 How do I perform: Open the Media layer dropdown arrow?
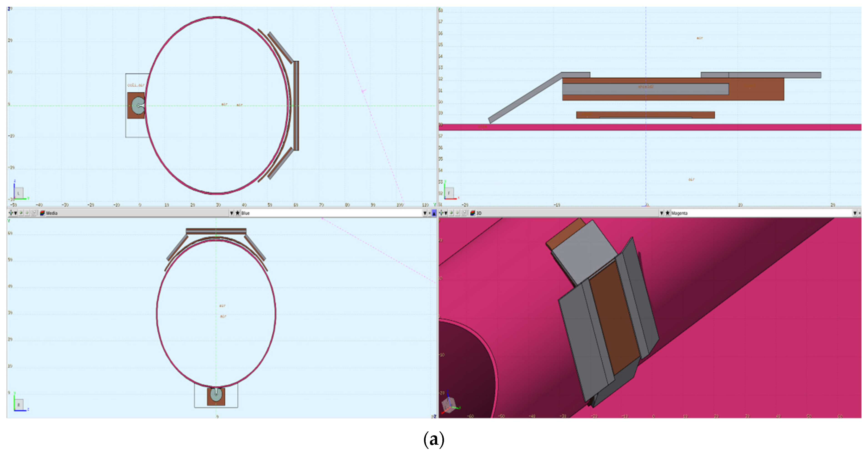coord(231,213)
